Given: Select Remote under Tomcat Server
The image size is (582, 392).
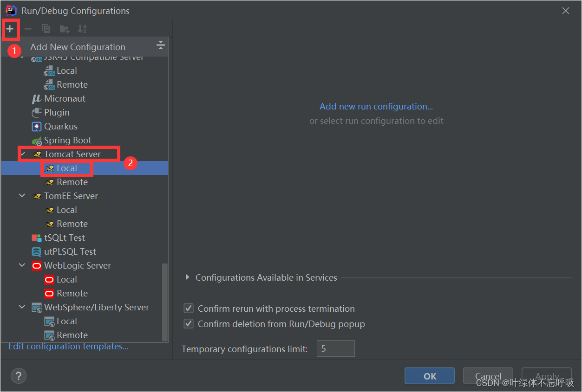Looking at the screenshot, I should point(72,182).
